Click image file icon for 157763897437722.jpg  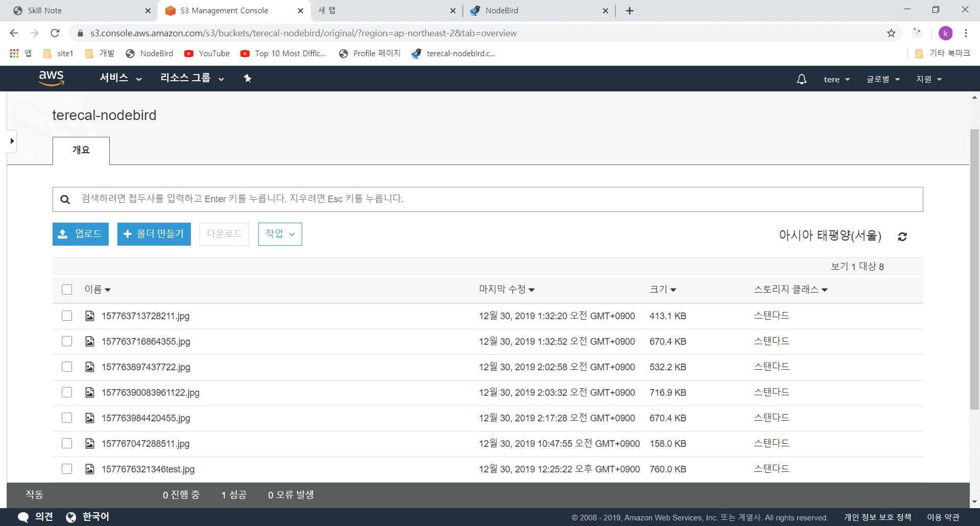pos(90,367)
